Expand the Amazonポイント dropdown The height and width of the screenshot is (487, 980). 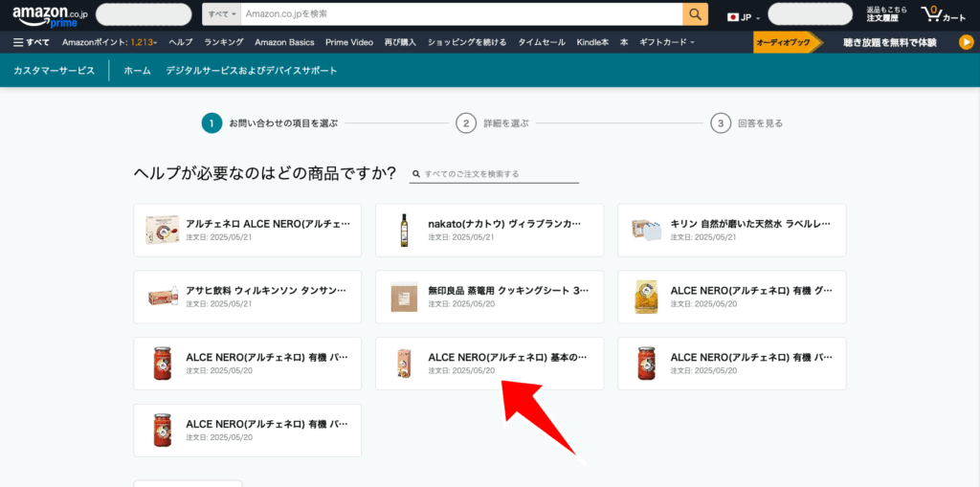(x=109, y=42)
